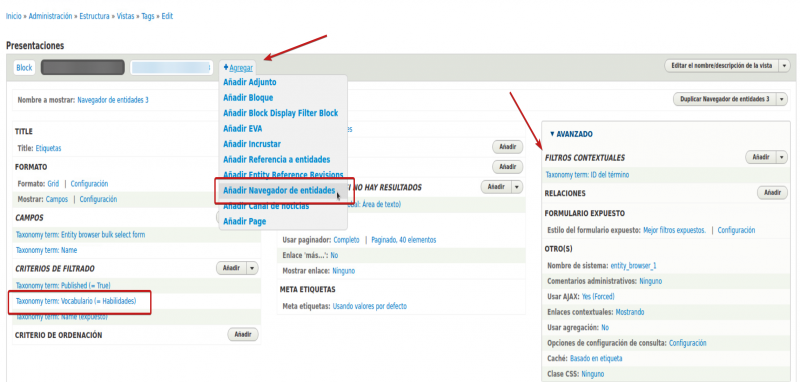
Task: Change Mostrar enlace Ninguno setting
Action: 344,271
